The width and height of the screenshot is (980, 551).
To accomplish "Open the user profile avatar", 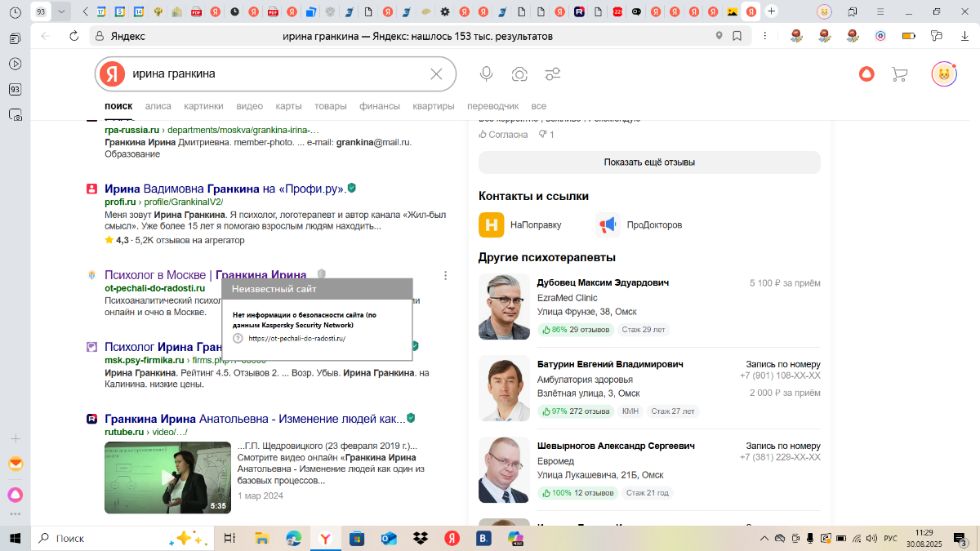I will pyautogui.click(x=944, y=74).
